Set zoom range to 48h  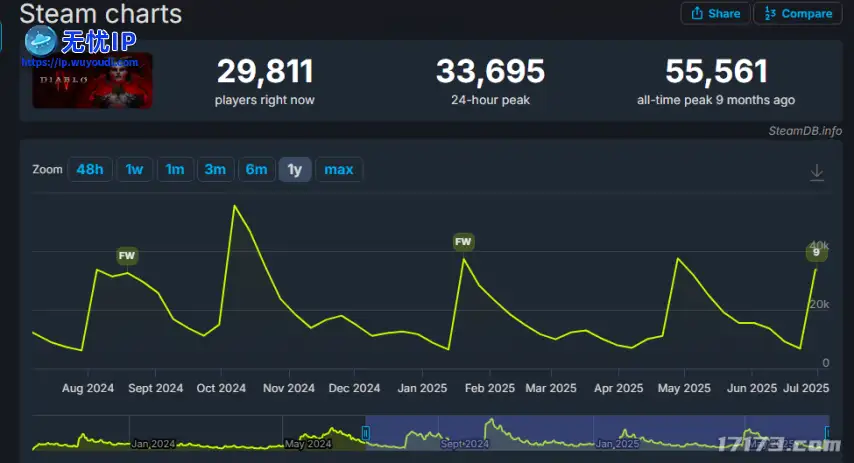tap(90, 169)
